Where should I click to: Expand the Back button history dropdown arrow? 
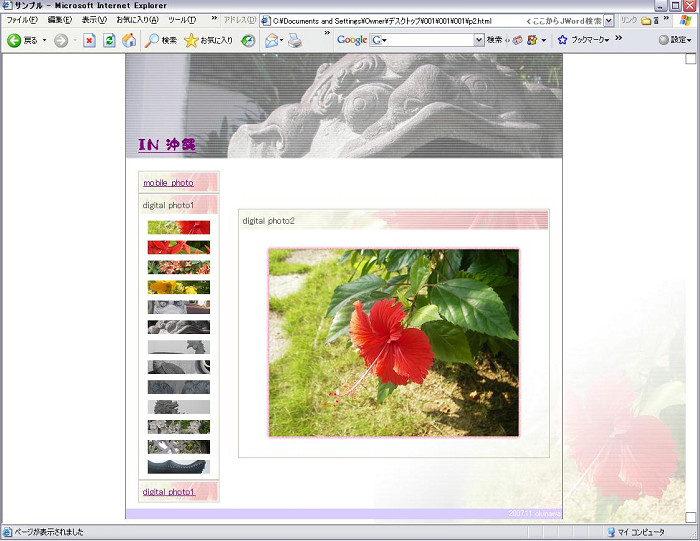(x=44, y=41)
